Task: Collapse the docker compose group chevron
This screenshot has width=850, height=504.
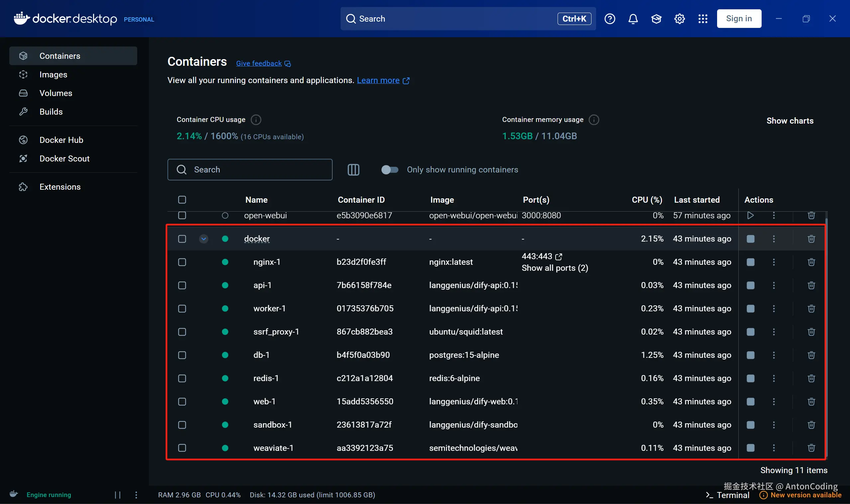Action: (203, 239)
